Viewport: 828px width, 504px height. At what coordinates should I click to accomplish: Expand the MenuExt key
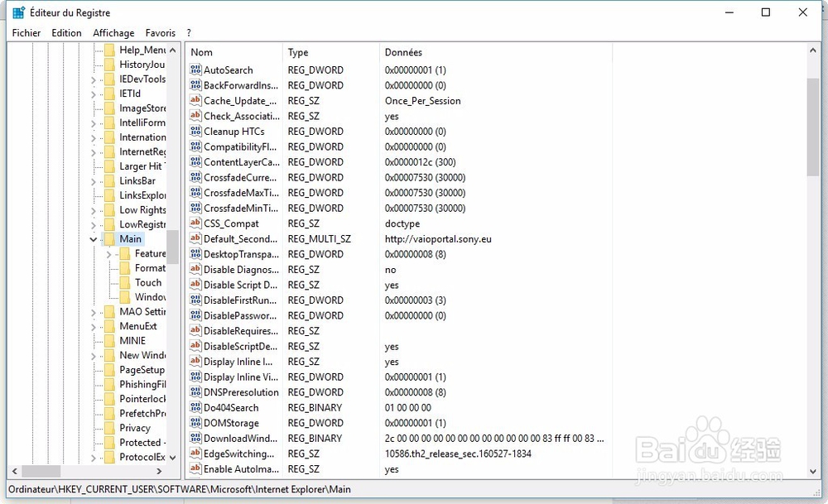(x=94, y=327)
